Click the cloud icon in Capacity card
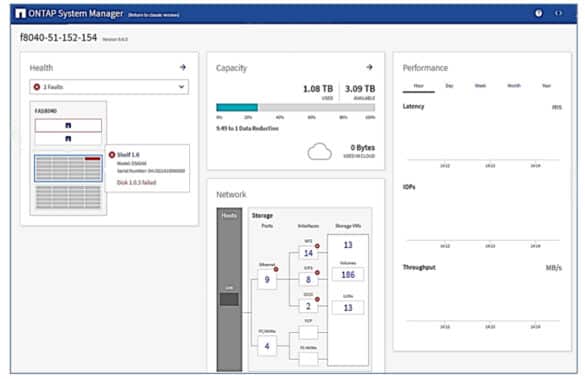Viewport: 585px width, 379px height. pyautogui.click(x=319, y=152)
